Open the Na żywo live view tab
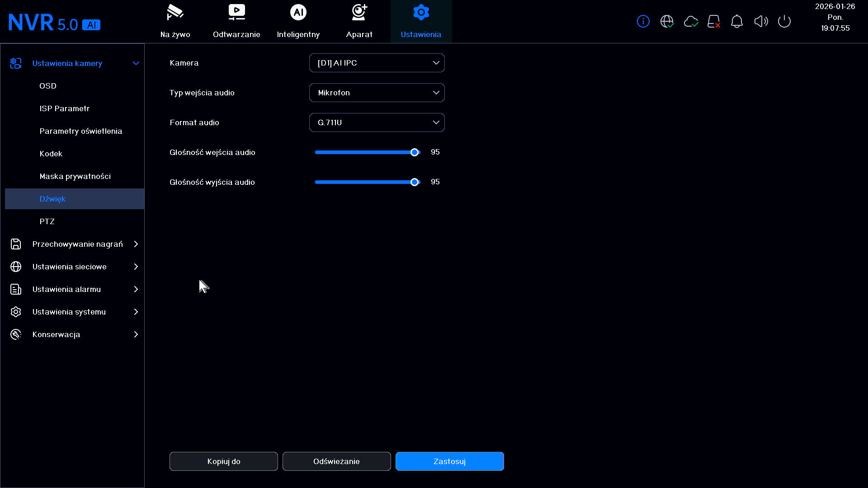Screen dimensions: 868x488 [x=175, y=22]
